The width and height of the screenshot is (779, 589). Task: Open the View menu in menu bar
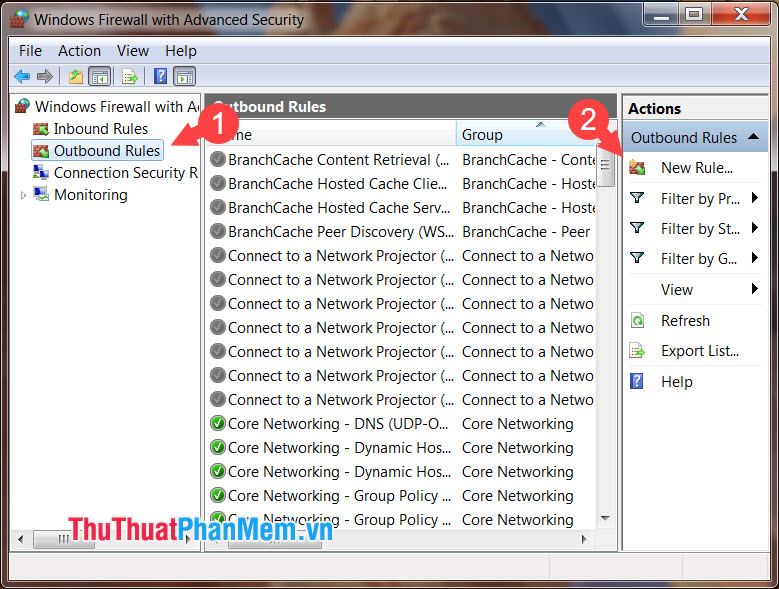pos(133,51)
